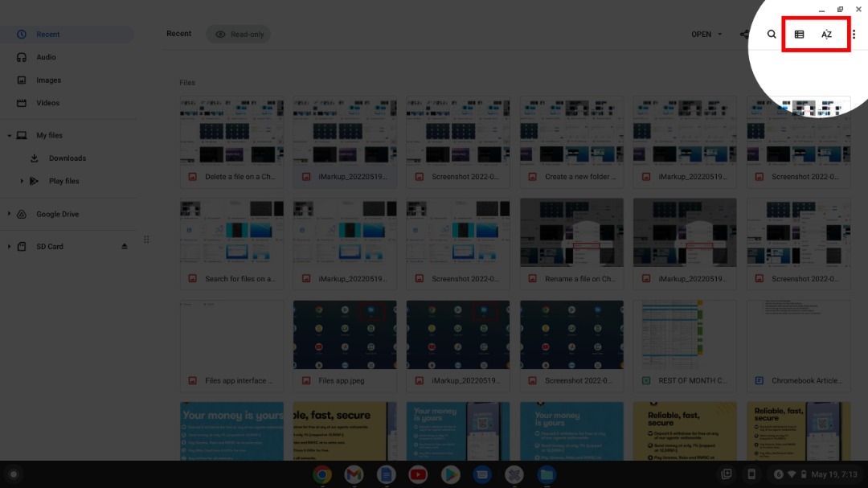Click the Videos clapperboard icon

22,103
